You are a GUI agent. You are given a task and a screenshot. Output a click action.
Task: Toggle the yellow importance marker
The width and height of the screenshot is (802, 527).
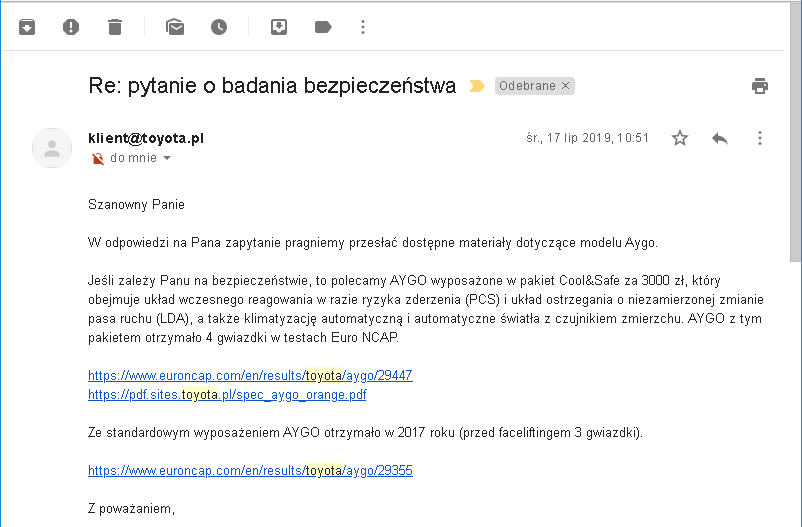point(477,86)
